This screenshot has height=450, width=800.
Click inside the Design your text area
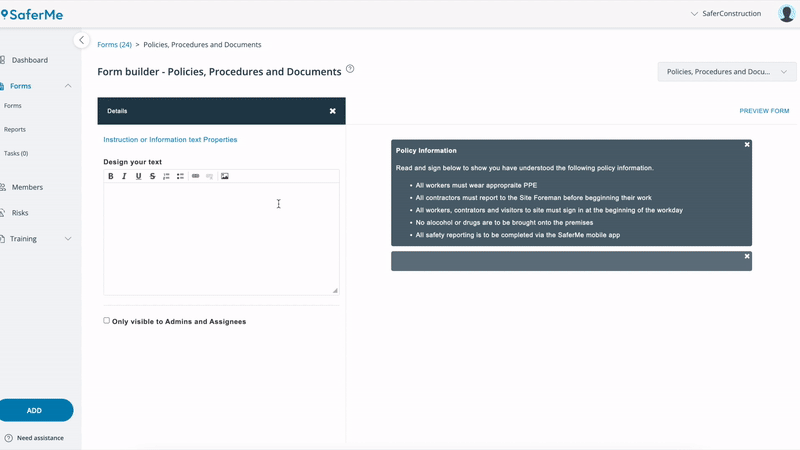coord(221,238)
